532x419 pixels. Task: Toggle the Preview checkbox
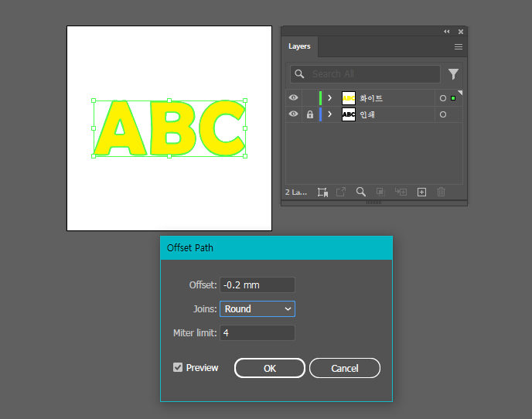click(178, 367)
